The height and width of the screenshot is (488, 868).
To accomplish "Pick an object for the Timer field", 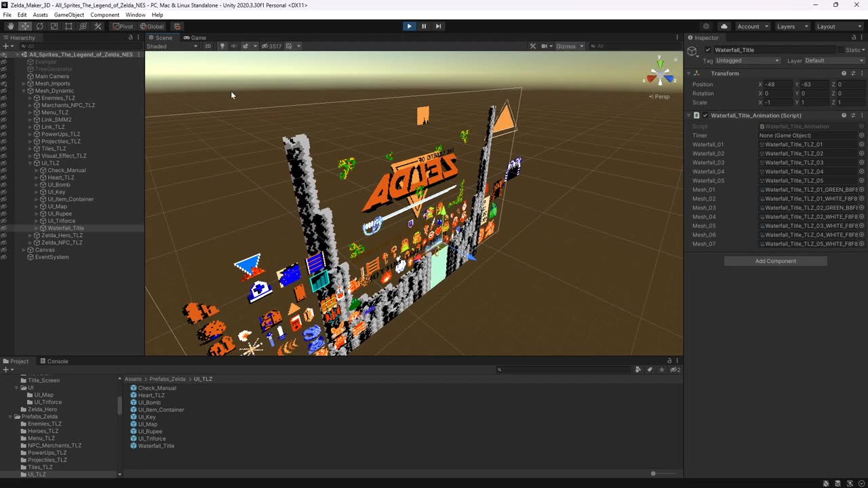I will coord(862,136).
